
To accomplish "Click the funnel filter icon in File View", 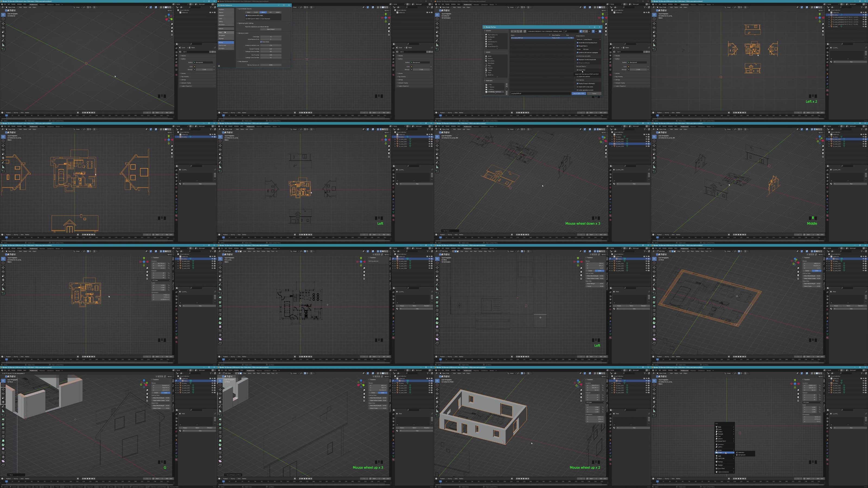I will point(593,31).
